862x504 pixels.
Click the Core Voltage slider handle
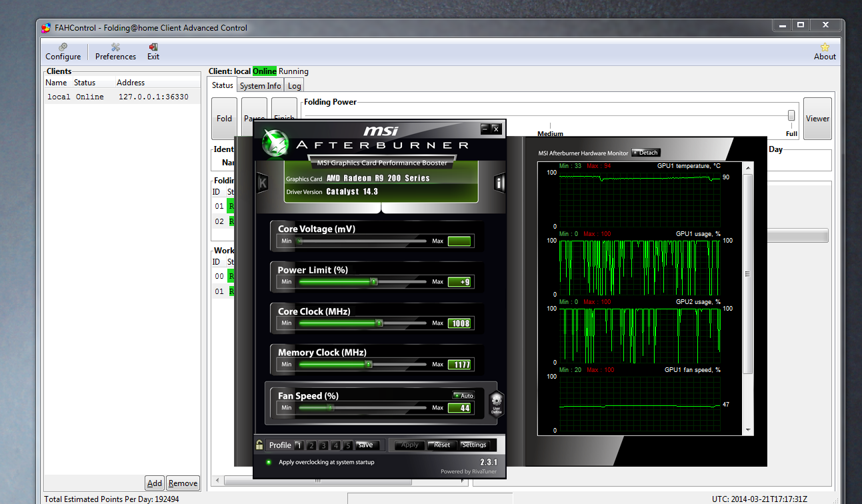pyautogui.click(x=300, y=241)
